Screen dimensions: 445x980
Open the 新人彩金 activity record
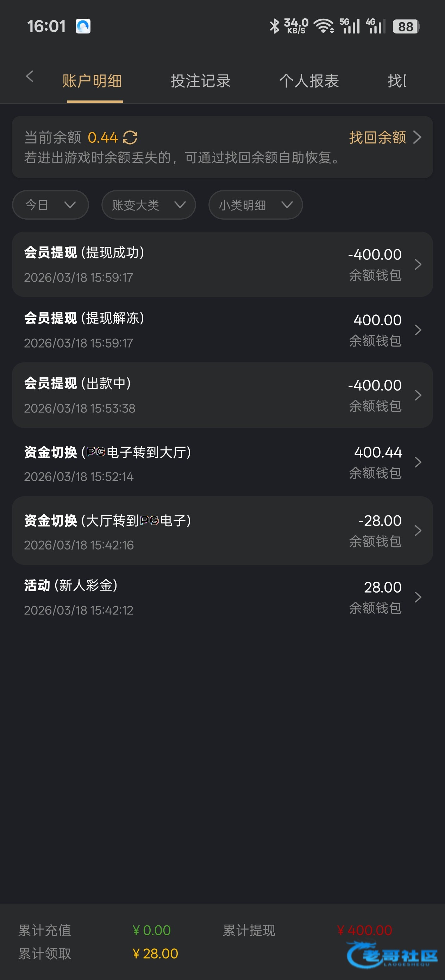tap(222, 597)
